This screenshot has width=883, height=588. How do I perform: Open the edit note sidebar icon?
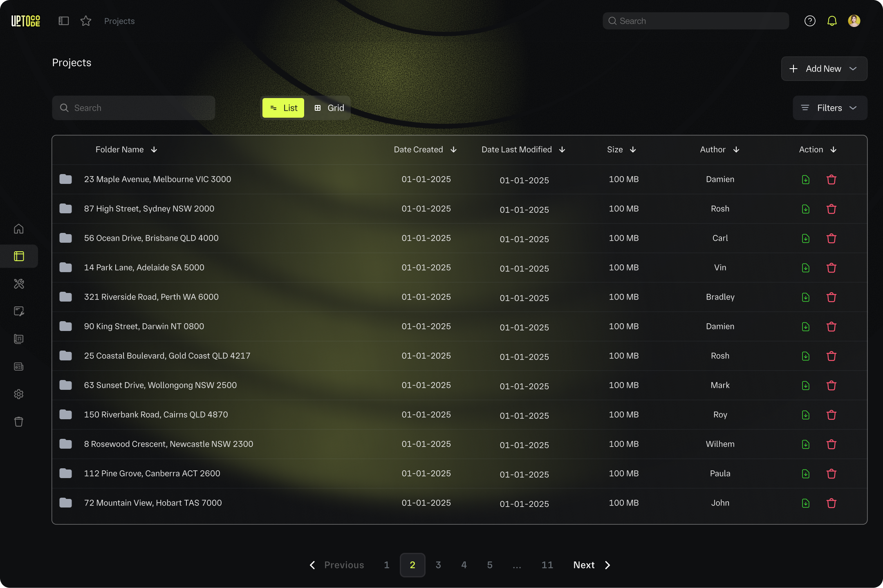point(19,311)
